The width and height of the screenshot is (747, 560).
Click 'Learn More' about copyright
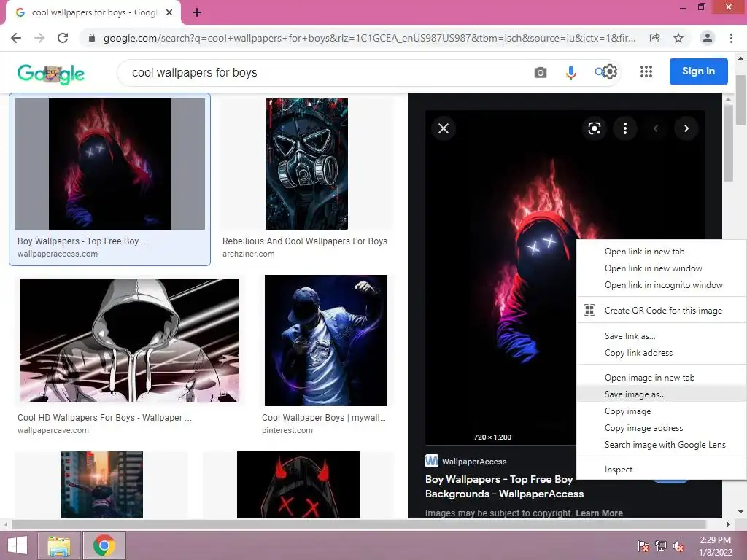(600, 513)
